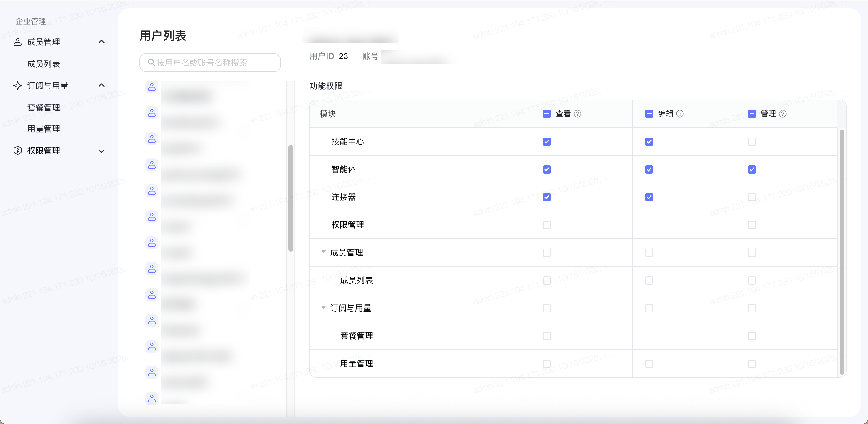Select the last visible user avatar at list bottom
The width and height of the screenshot is (868, 424).
coord(152,399)
